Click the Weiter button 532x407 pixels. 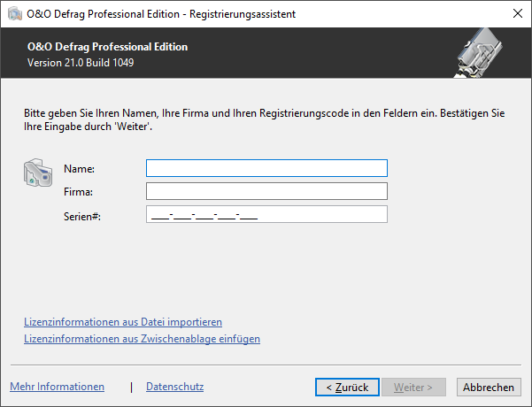413,388
